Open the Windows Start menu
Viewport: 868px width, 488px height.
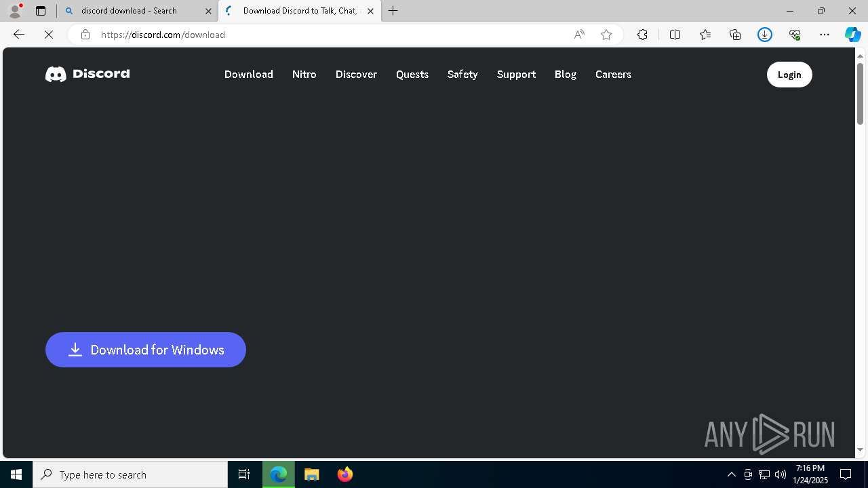pos(16,474)
